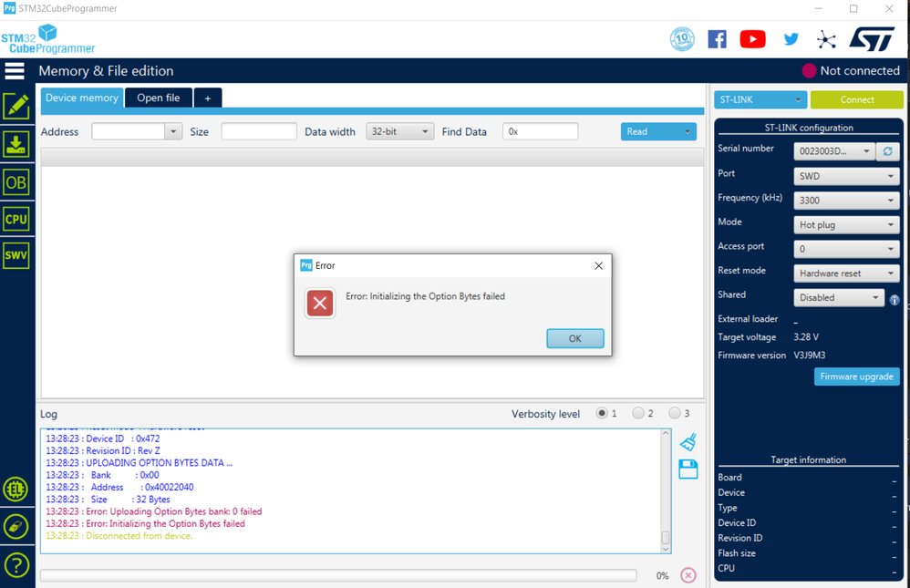910x588 pixels.
Task: Open the Data width 32-bit dropdown
Action: point(400,132)
